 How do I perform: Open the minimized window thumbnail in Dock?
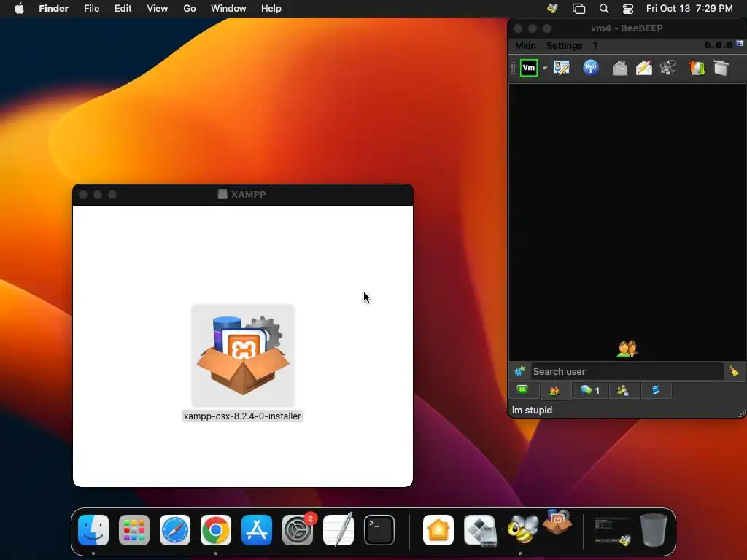(x=613, y=531)
